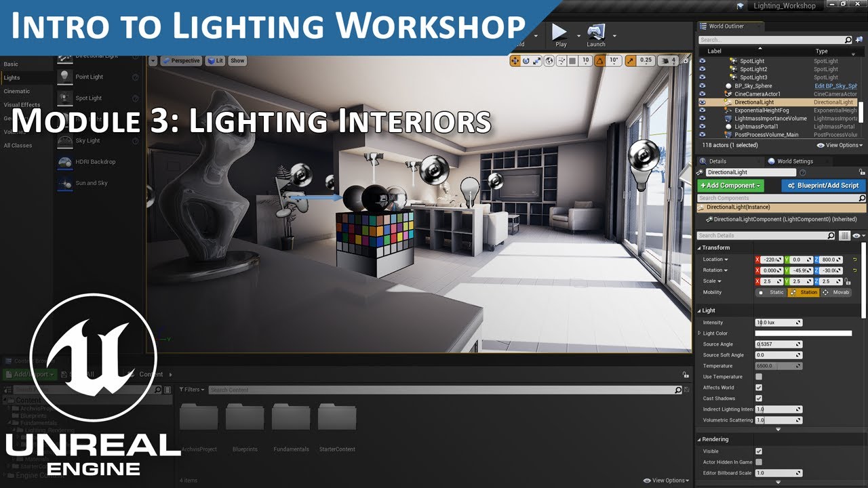Pick the Sun and Sky icon
The height and width of the screenshot is (488, 868).
coord(65,183)
